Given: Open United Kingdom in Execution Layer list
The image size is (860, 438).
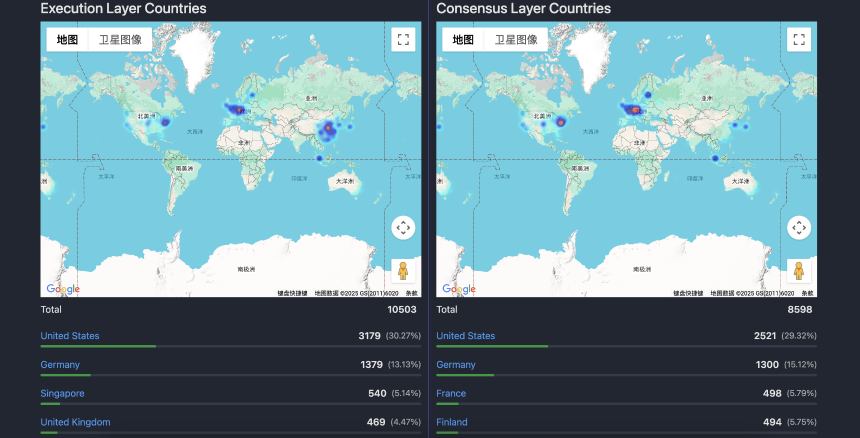Looking at the screenshot, I should point(75,422).
